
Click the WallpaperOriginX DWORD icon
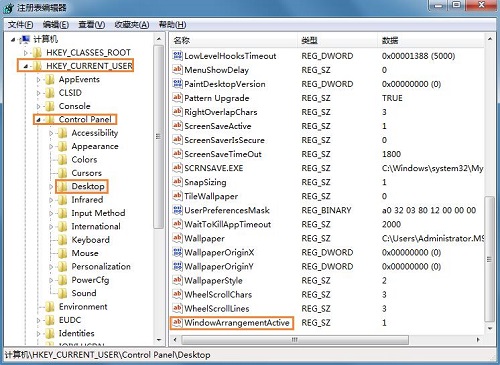177,252
